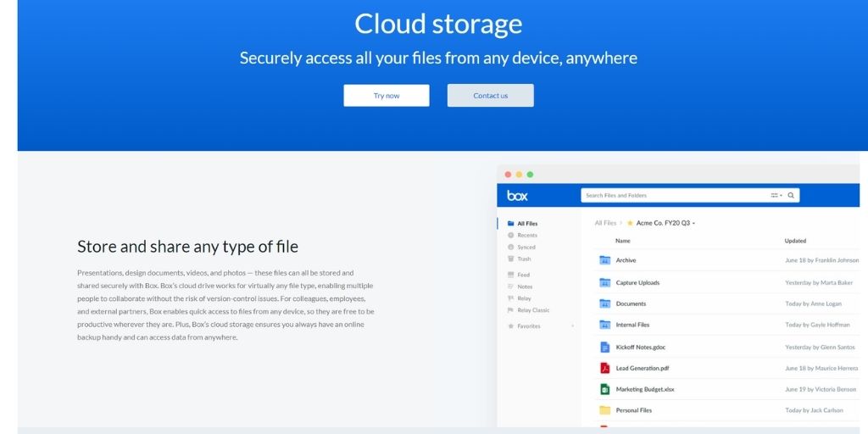The width and height of the screenshot is (868, 434).
Task: Open Lead Generation.pdf file name
Action: point(643,368)
